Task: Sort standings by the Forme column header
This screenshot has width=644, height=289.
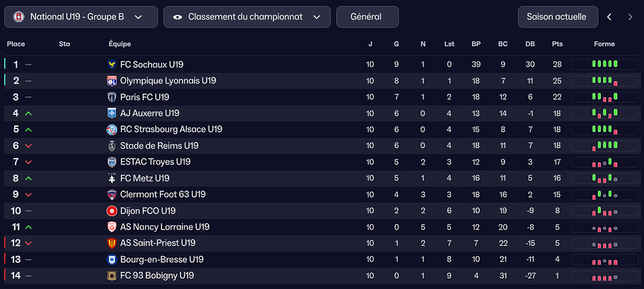Action: click(x=604, y=44)
